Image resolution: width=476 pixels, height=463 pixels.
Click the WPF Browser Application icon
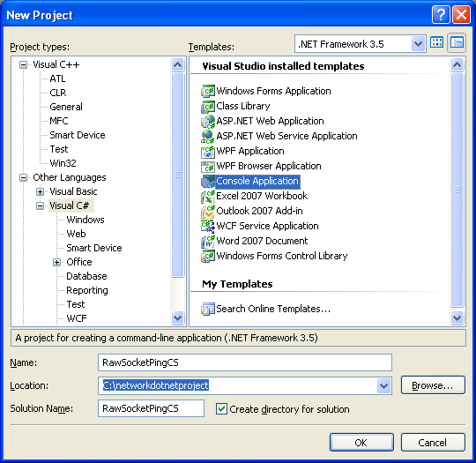208,166
